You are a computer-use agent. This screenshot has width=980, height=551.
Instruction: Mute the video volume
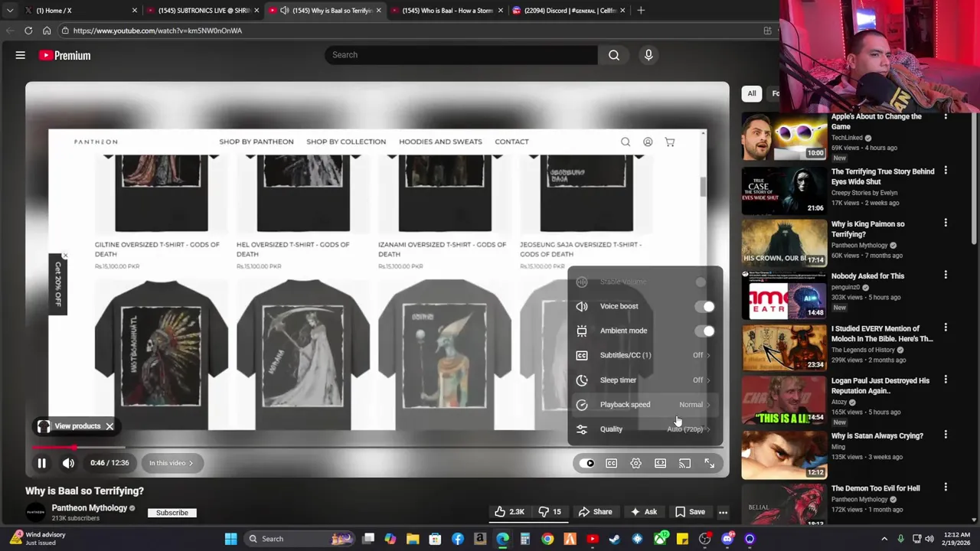[x=68, y=463]
